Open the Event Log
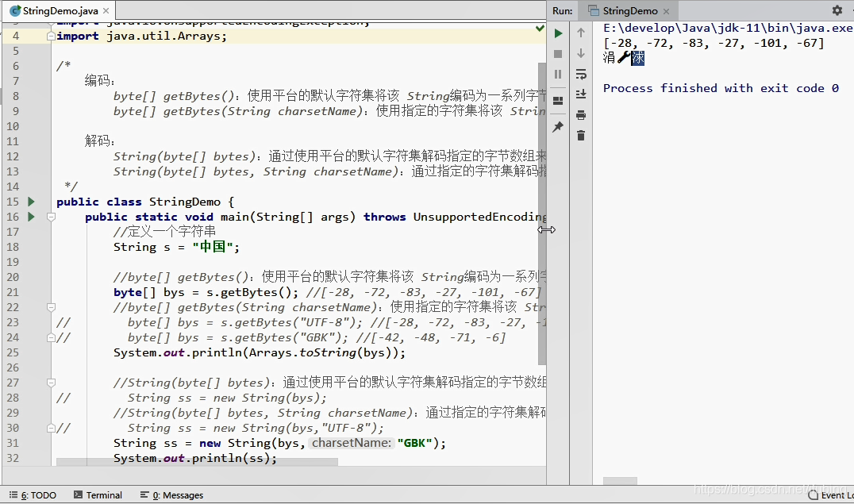This screenshot has width=854, height=504. coord(832,494)
